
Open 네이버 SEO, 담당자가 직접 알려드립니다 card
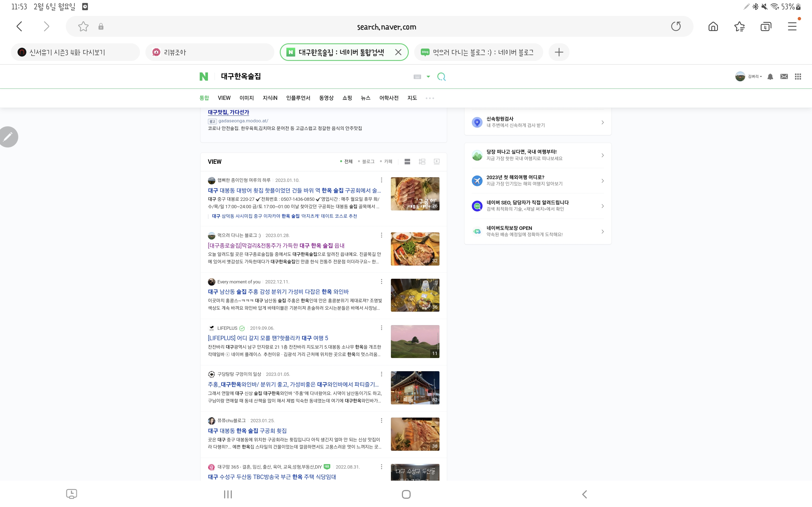538,206
